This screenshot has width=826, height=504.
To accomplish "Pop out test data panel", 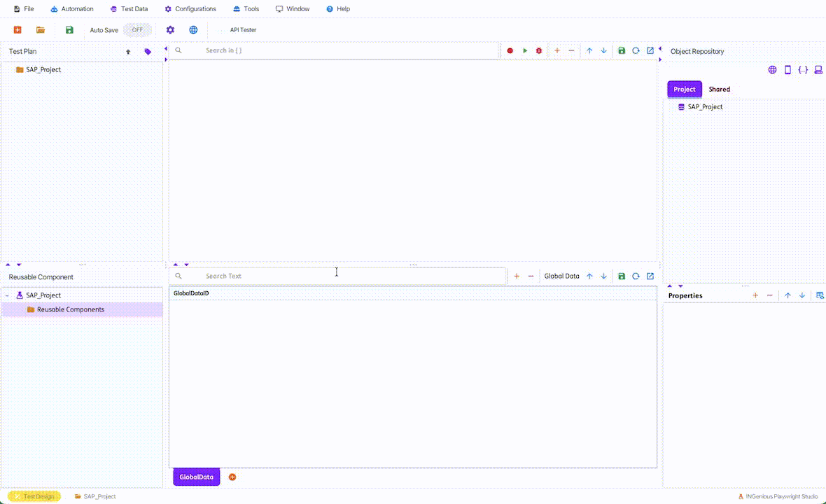I will 650,276.
